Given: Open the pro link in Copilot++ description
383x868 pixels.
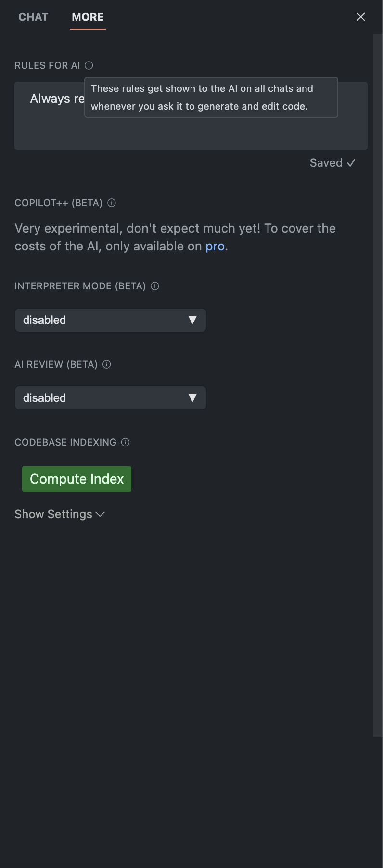Looking at the screenshot, I should (215, 246).
